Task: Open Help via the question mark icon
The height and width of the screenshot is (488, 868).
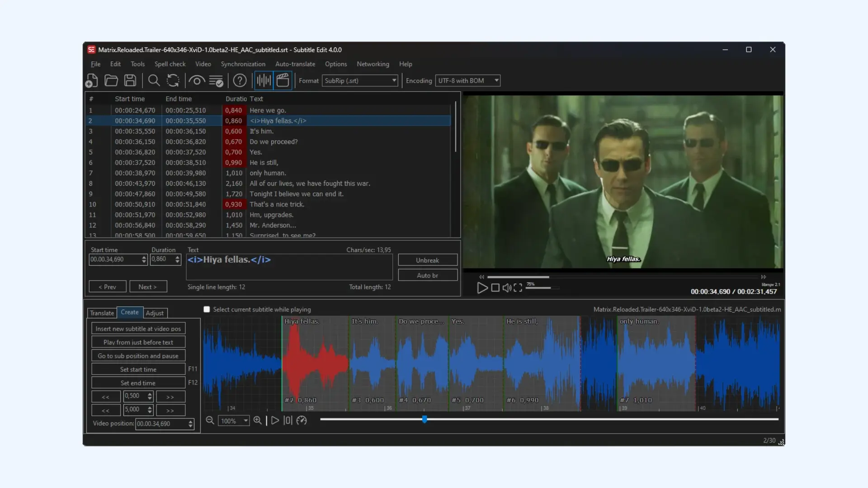Action: [240, 80]
